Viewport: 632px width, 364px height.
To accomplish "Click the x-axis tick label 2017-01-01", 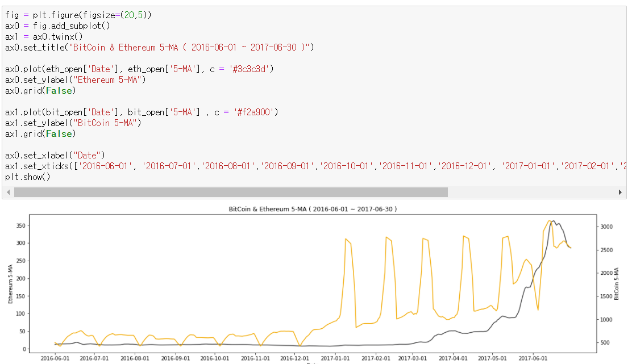I will [335, 358].
